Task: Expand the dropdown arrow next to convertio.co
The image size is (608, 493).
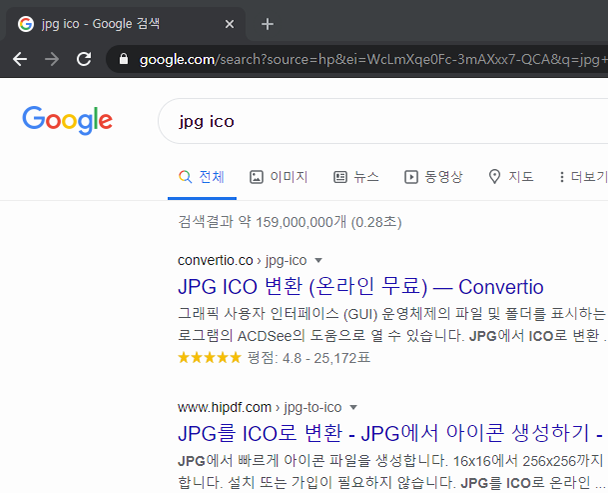Action: pyautogui.click(x=318, y=260)
